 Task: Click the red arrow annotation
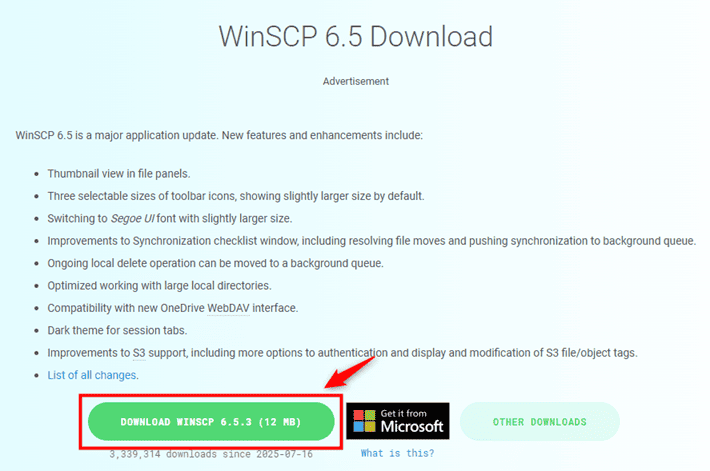click(x=350, y=372)
